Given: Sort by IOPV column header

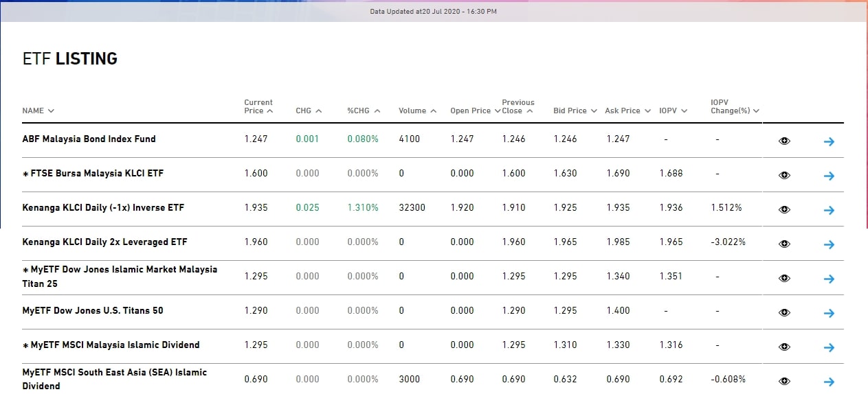Looking at the screenshot, I should (674, 111).
